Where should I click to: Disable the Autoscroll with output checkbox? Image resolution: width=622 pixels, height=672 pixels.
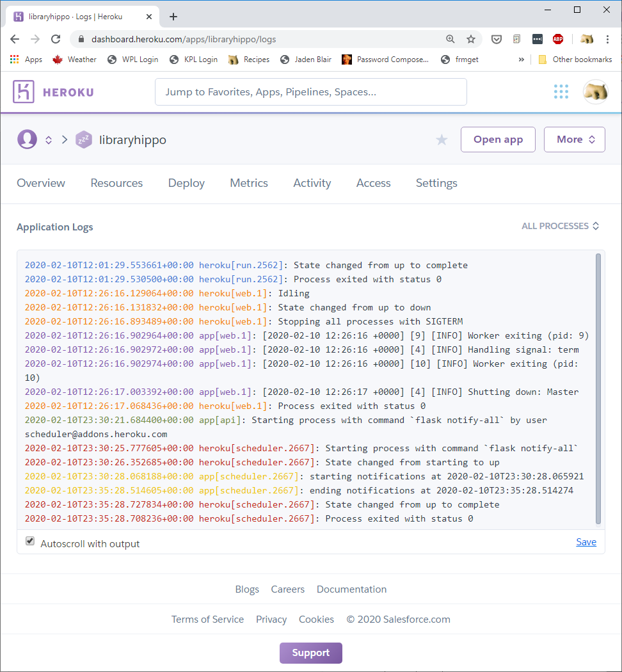point(30,541)
